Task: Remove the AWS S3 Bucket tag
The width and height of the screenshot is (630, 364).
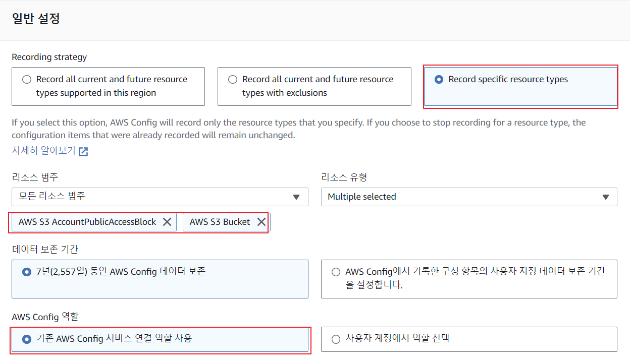Action: (261, 222)
